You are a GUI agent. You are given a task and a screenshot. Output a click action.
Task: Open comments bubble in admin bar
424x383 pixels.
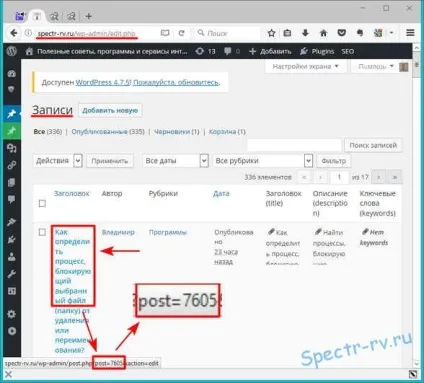(232, 51)
